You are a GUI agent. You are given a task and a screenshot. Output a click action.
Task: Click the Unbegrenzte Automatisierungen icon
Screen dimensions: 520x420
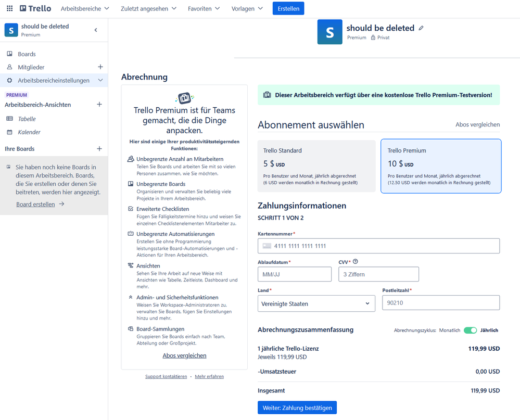click(131, 234)
